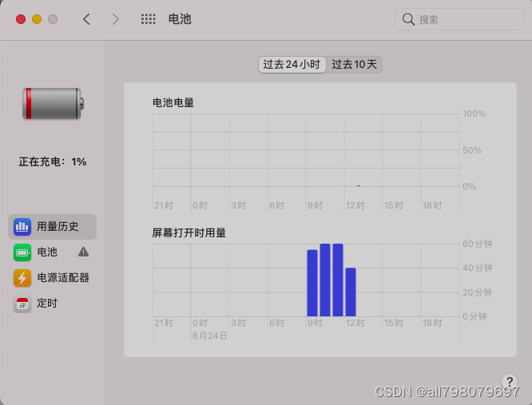Click the red battery level mark near 12时

point(359,185)
